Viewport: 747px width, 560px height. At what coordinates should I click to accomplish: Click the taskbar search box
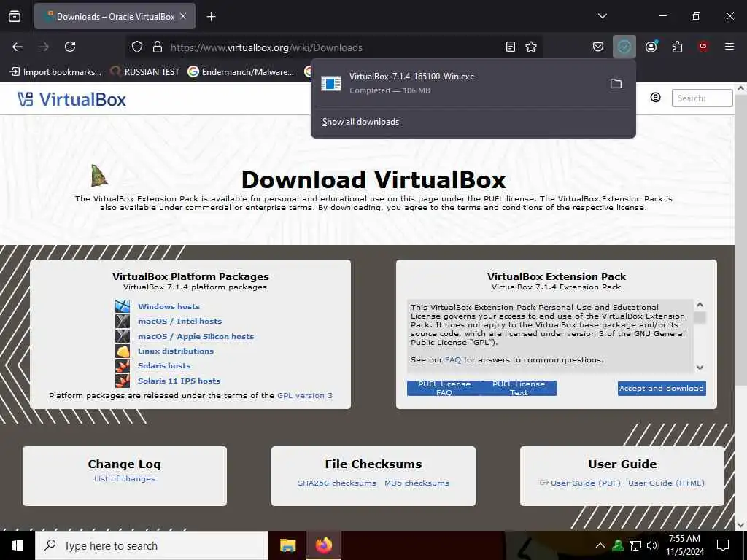tap(152, 545)
